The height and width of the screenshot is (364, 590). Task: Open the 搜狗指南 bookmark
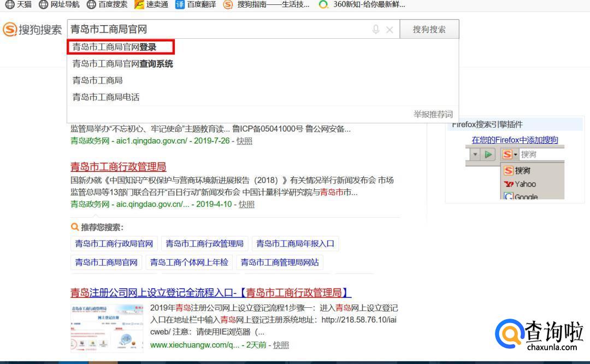point(267,4)
